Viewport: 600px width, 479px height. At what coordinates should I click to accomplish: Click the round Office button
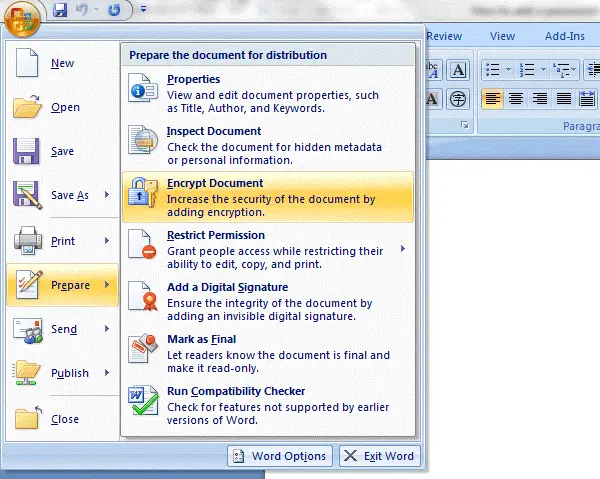coord(22,18)
